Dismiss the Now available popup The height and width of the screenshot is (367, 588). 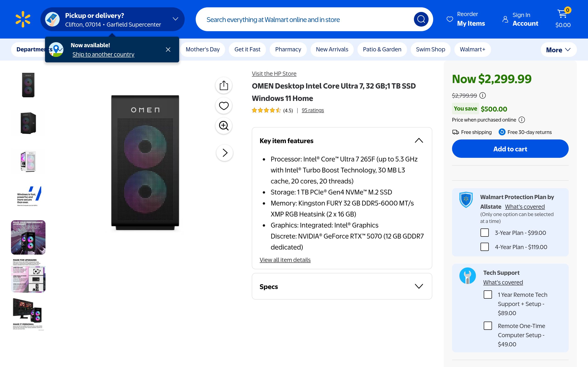click(x=168, y=50)
